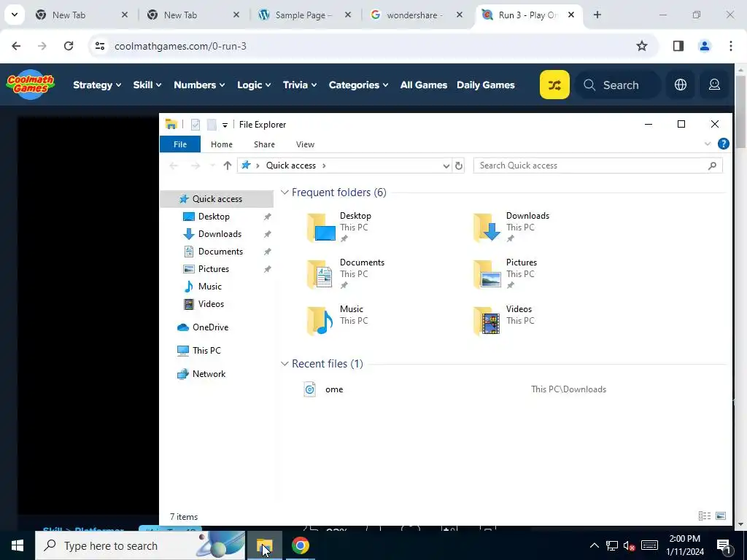Expand the File Explorer ribbon chevron
Image resolution: width=747 pixels, height=560 pixels.
[x=708, y=144]
